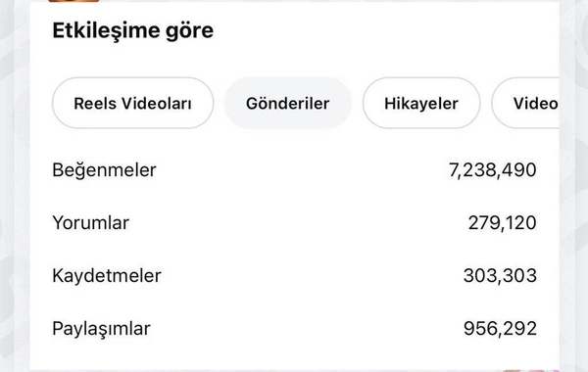Click the word Etkileşime in the heading
The height and width of the screenshot is (372, 588).
pos(106,30)
